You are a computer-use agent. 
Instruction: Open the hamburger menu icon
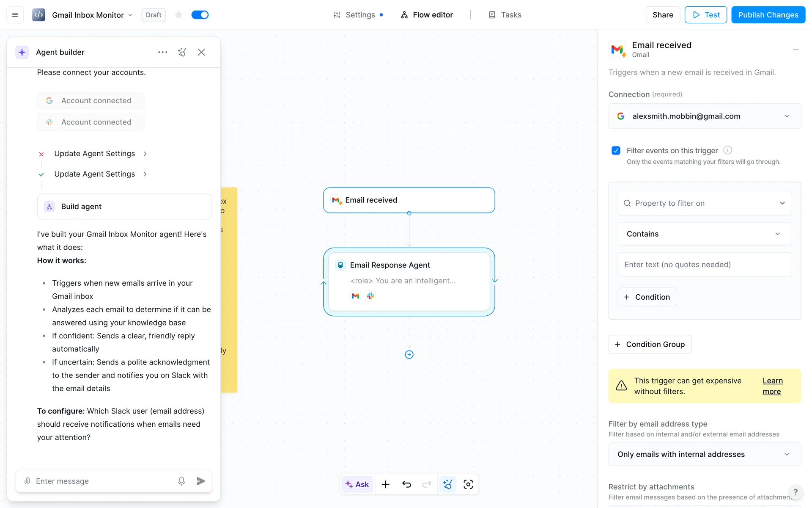pos(15,15)
